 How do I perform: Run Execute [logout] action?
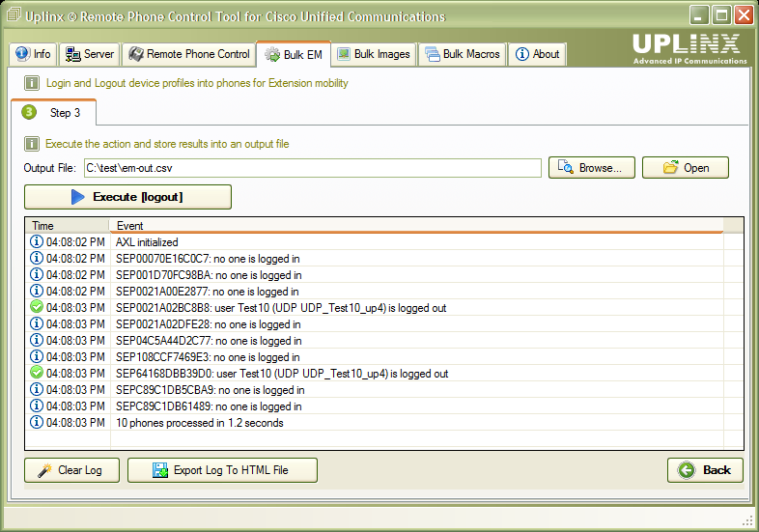pyautogui.click(x=127, y=197)
